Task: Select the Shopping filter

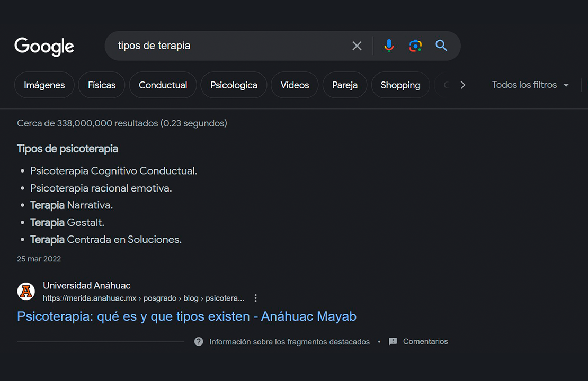Action: coord(400,85)
